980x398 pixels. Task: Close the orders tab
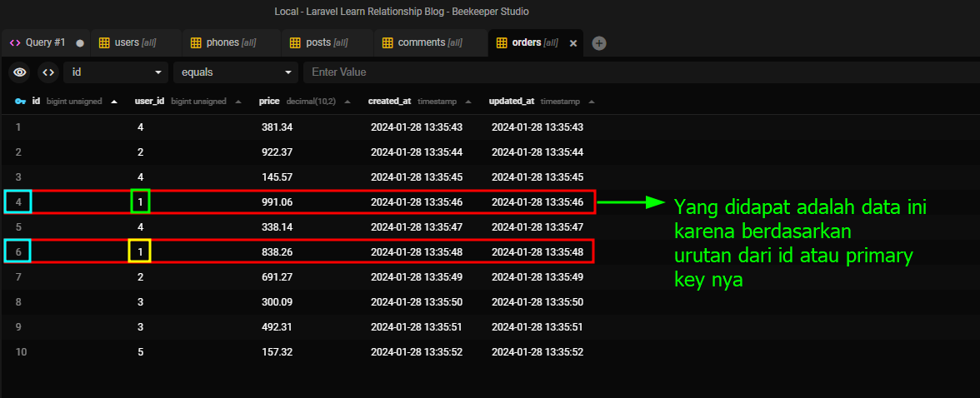coord(573,43)
